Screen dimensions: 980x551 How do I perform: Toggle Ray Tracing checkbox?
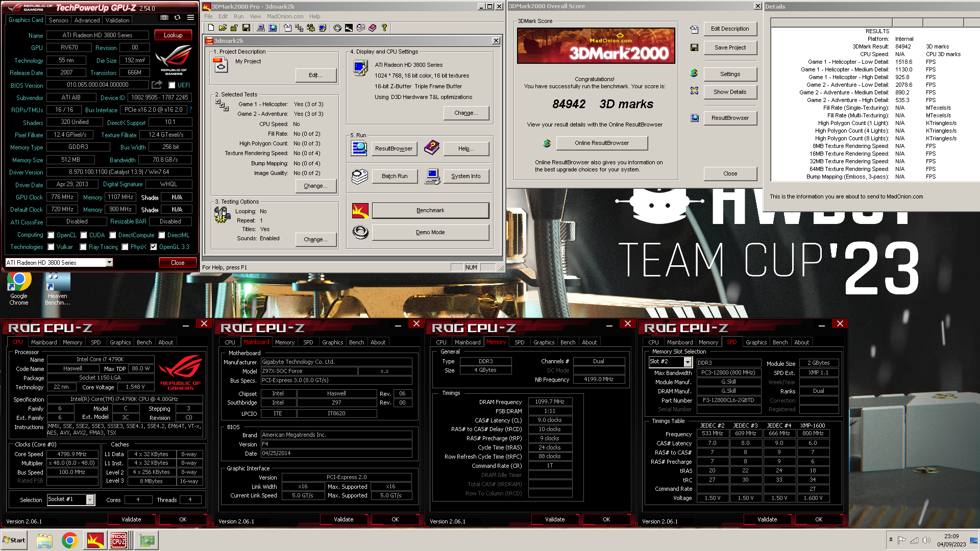point(83,247)
